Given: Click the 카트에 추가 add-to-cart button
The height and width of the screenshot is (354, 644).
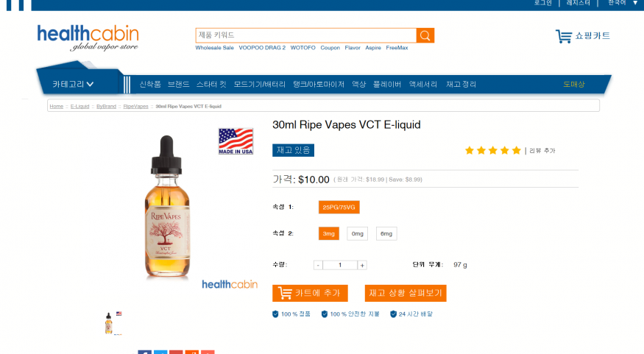Looking at the screenshot, I should pos(310,293).
